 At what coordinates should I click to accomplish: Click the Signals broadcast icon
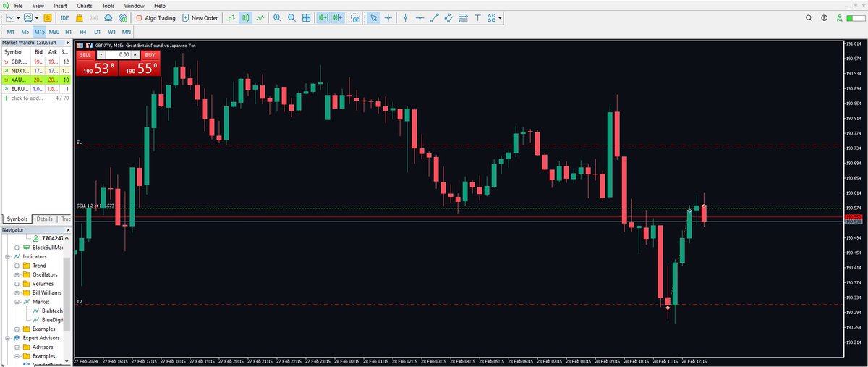pos(94,17)
